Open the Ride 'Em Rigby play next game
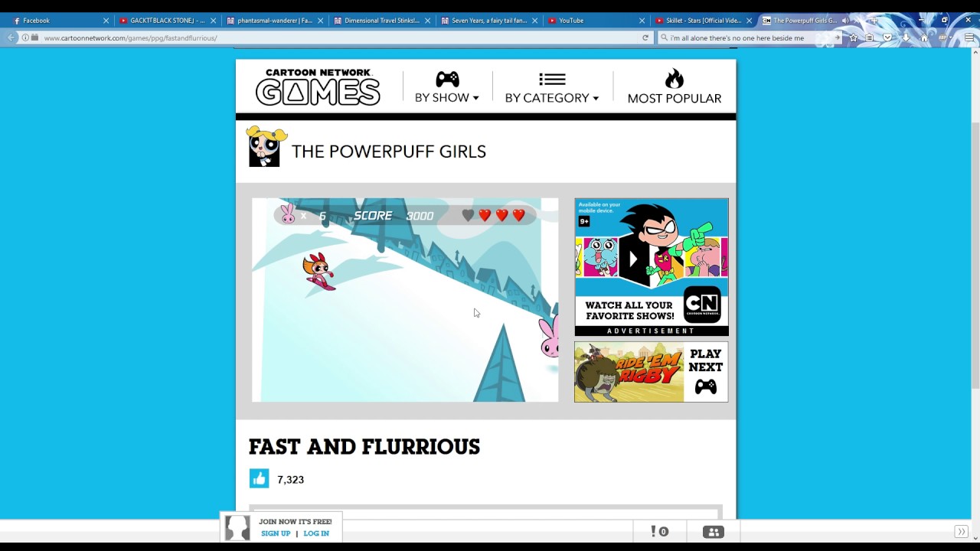980x551 pixels. pyautogui.click(x=652, y=372)
